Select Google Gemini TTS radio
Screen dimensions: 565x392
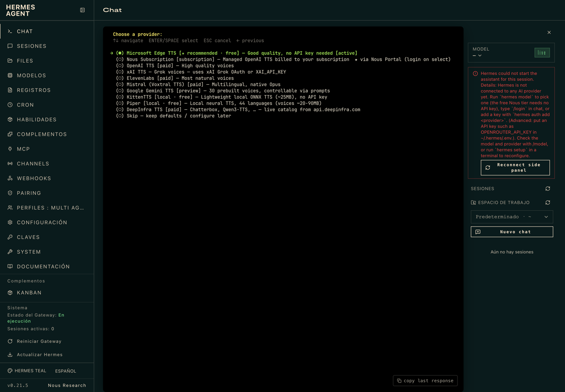click(120, 91)
